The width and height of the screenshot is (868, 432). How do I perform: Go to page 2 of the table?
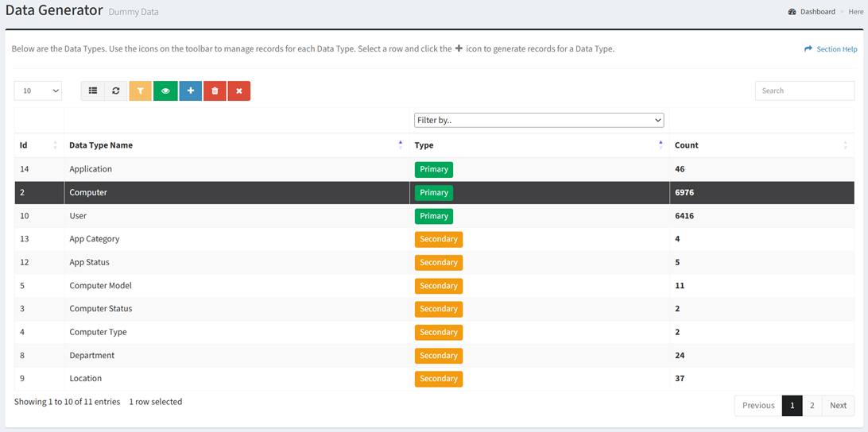(x=812, y=406)
